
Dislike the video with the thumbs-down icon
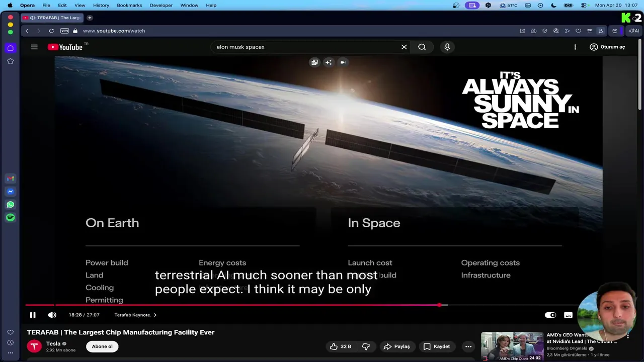[x=366, y=346]
